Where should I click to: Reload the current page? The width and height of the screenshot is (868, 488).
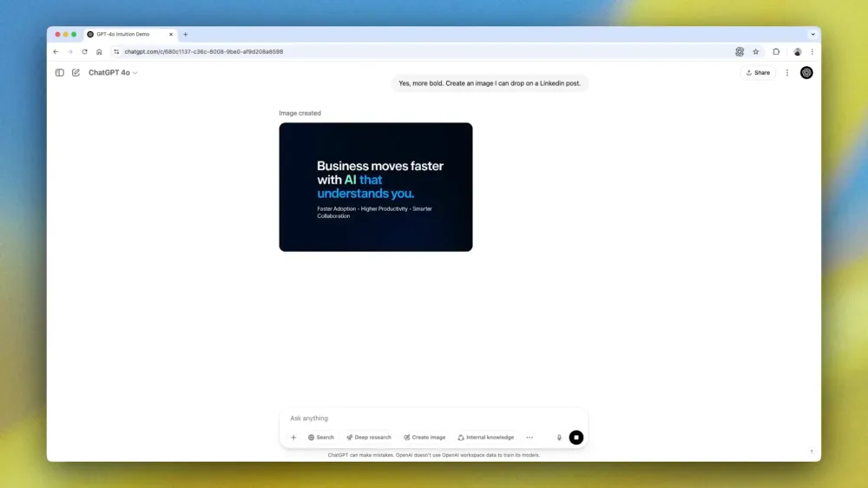85,51
